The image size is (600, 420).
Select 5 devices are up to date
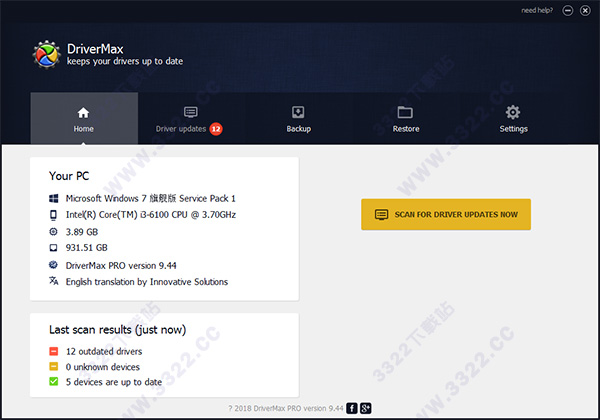pos(114,382)
